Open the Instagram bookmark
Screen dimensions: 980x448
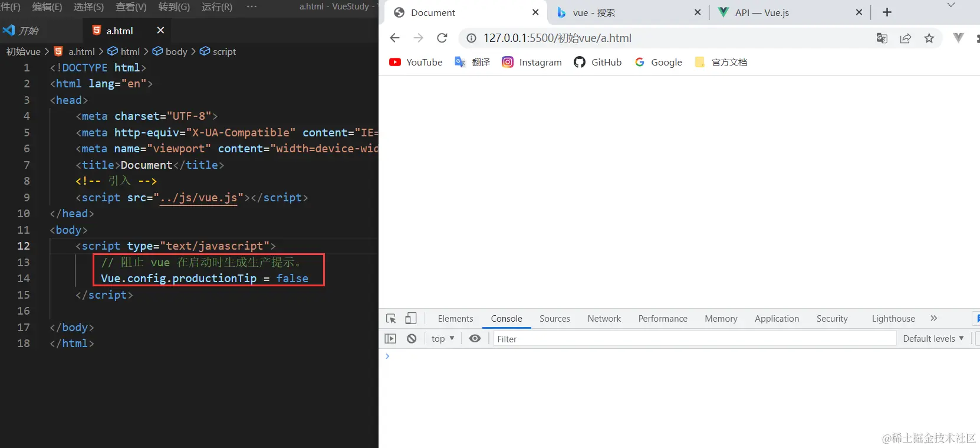pyautogui.click(x=532, y=62)
